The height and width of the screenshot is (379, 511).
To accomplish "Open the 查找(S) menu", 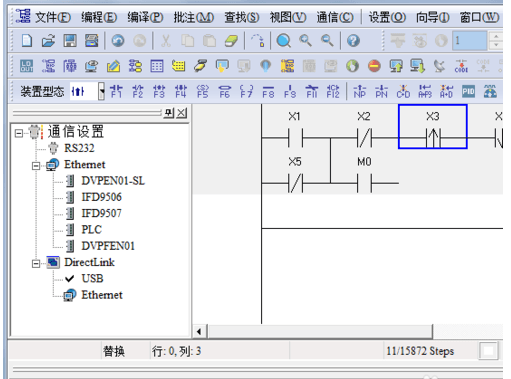I will point(242,17).
